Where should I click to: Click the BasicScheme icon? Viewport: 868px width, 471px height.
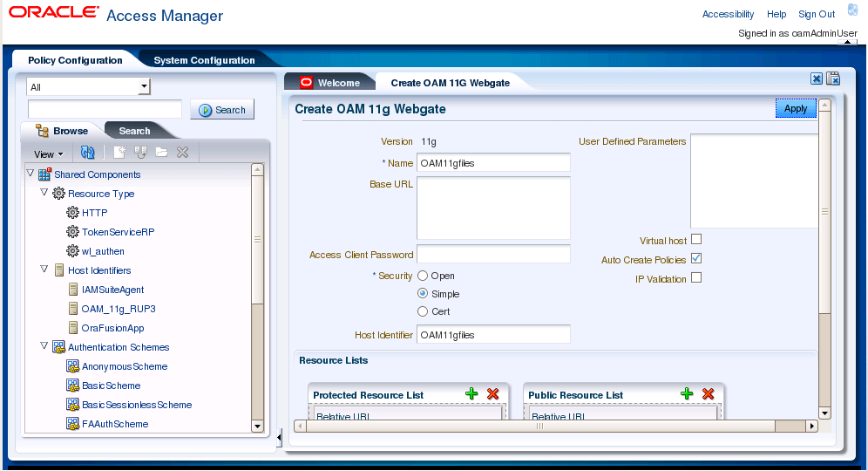[x=72, y=386]
